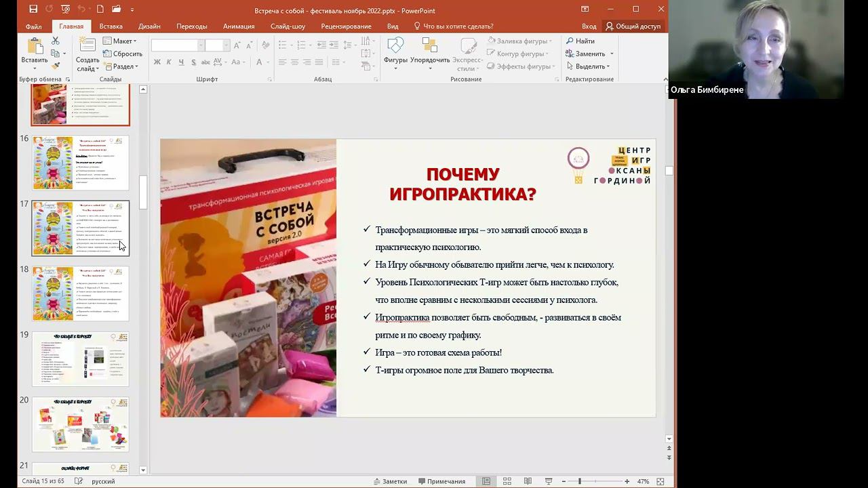Toggle right text alignment
The height and width of the screenshot is (488, 868).
click(x=307, y=62)
